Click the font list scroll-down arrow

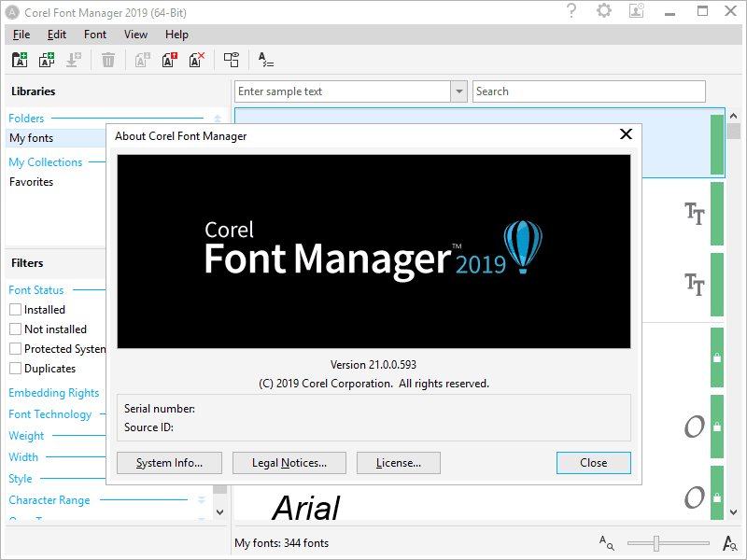(734, 512)
